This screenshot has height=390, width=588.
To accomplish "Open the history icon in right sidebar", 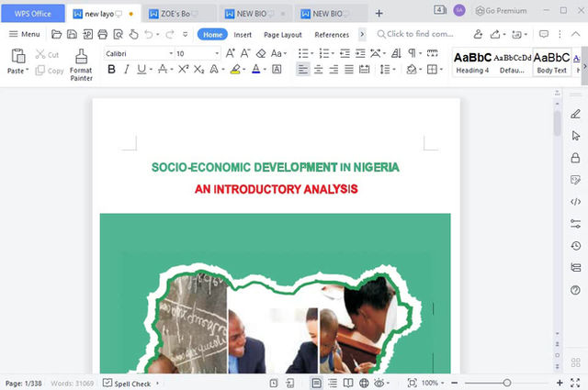I will point(575,245).
